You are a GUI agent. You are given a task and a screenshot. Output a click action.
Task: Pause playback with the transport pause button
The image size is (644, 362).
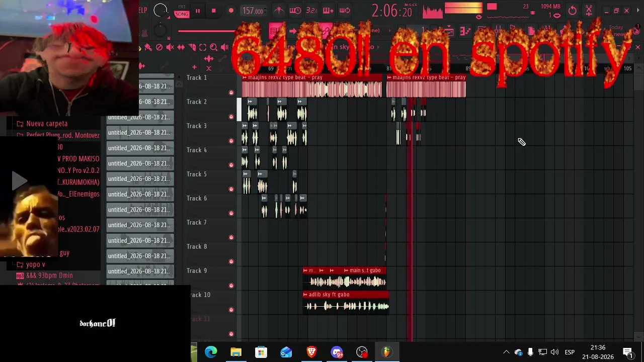pos(198,11)
